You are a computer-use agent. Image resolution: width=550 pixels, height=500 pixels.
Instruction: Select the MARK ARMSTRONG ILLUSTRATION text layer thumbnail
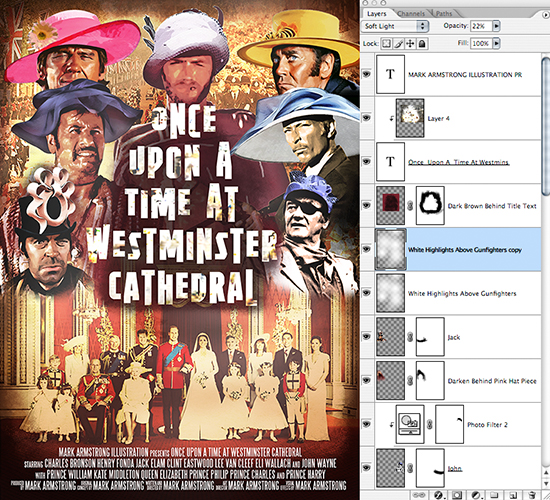pos(390,74)
